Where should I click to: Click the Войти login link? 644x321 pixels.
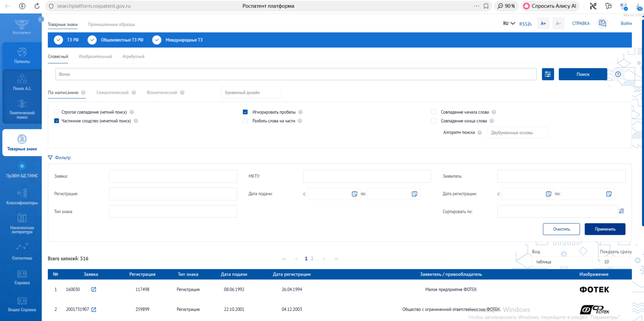click(x=626, y=24)
